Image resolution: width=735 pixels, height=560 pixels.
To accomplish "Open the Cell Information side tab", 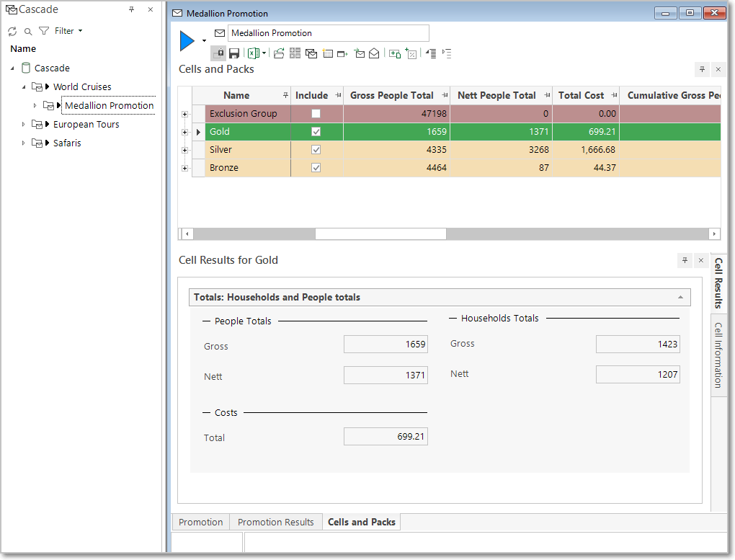I will pos(718,355).
